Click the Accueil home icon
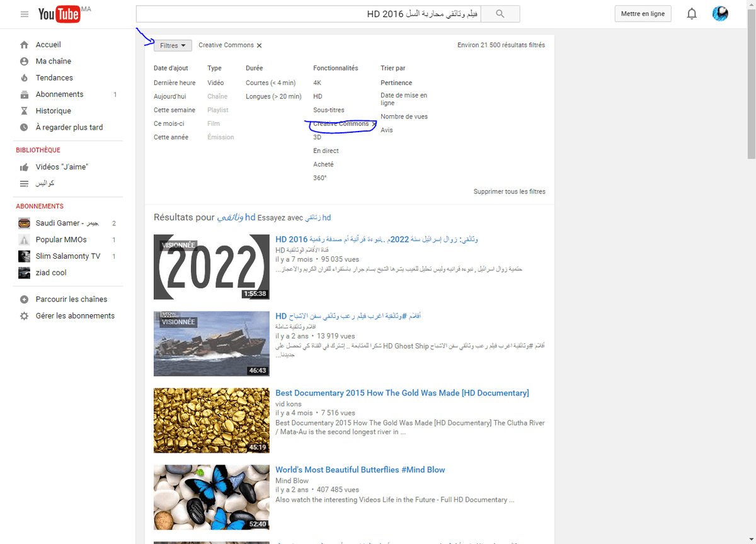Screen dimensions: 756x544 tap(24, 45)
